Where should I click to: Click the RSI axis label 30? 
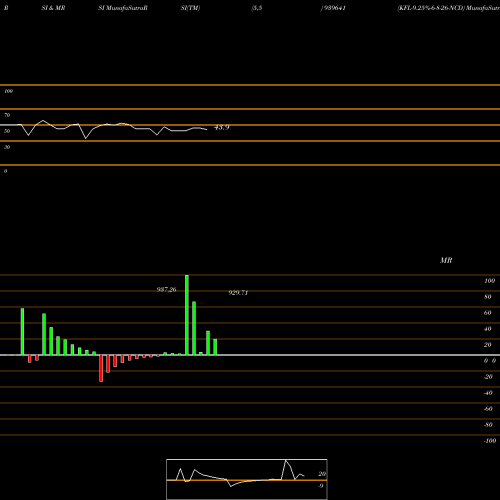7,147
